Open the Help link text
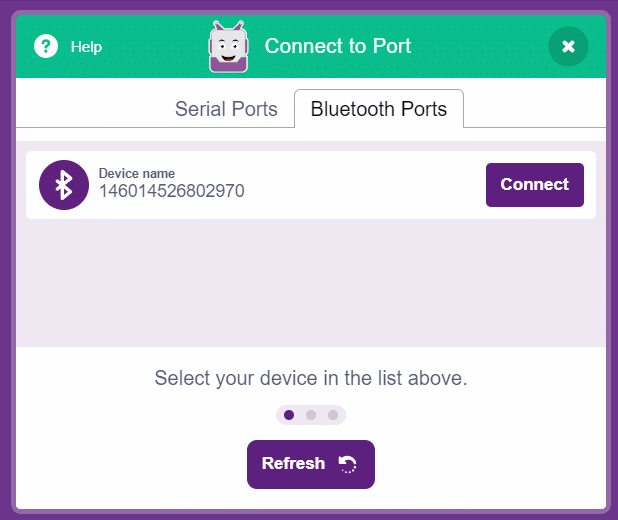 tap(86, 47)
